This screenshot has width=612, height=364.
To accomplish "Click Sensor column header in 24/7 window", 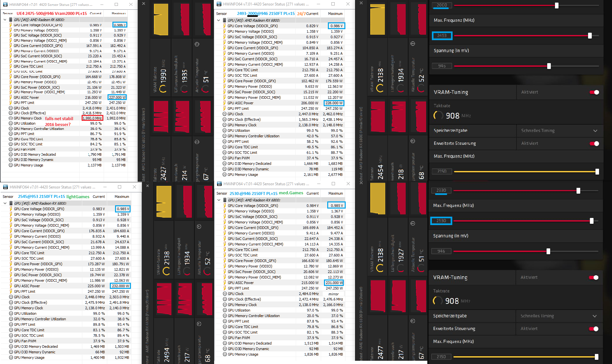I will point(222,14).
